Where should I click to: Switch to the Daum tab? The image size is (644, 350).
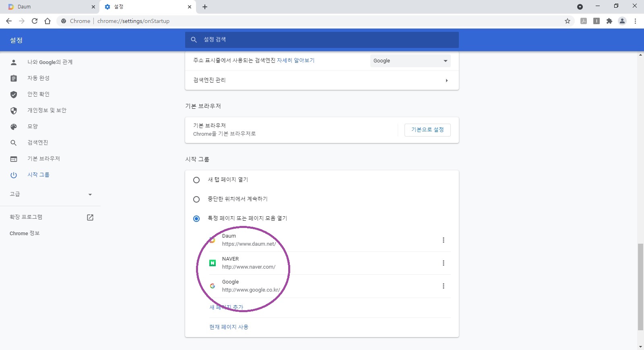click(x=51, y=7)
